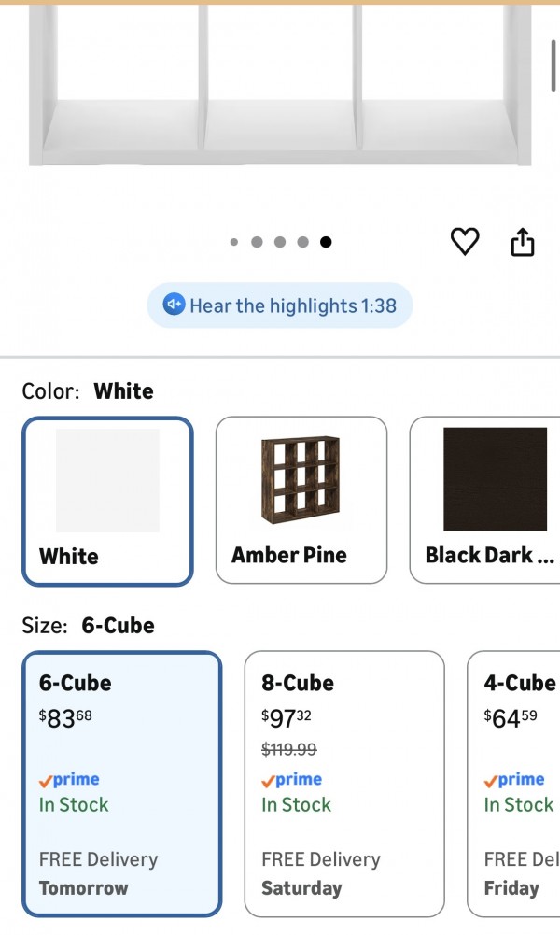The image size is (560, 935).
Task: Tap the white shelf product image
Action: pos(280,84)
